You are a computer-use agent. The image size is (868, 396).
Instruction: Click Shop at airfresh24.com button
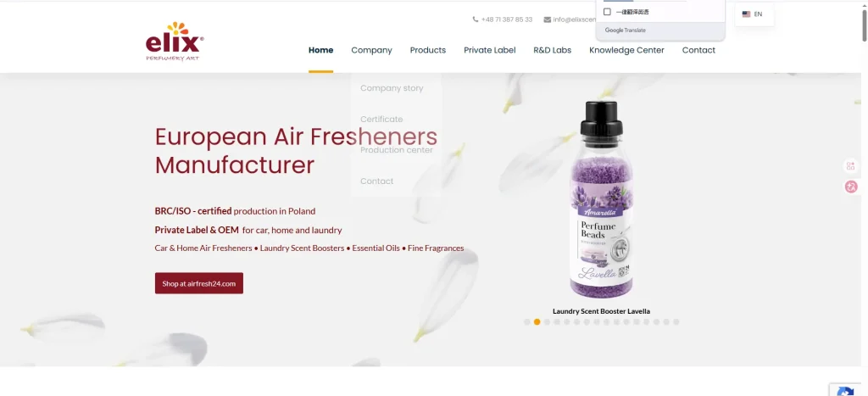point(198,283)
